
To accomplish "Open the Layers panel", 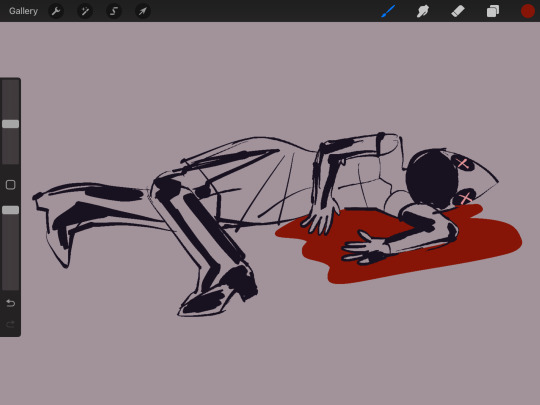I will 492,11.
